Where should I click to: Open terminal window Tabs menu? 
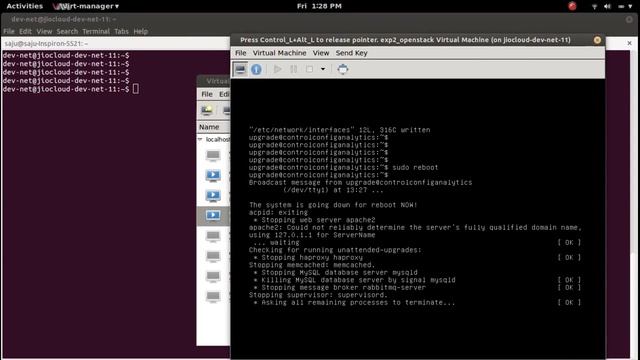(x=121, y=31)
